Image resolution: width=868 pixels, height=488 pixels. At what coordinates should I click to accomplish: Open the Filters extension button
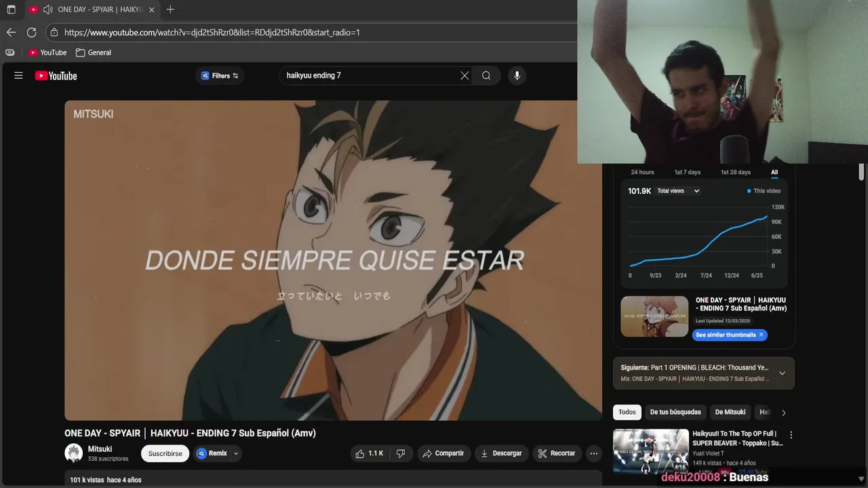(220, 76)
